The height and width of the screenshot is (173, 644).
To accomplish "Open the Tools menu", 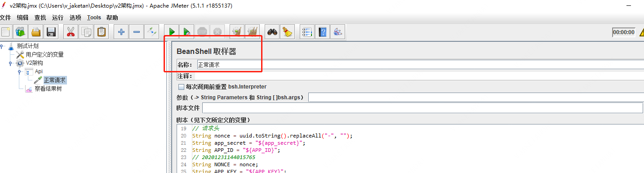I will coord(94,18).
